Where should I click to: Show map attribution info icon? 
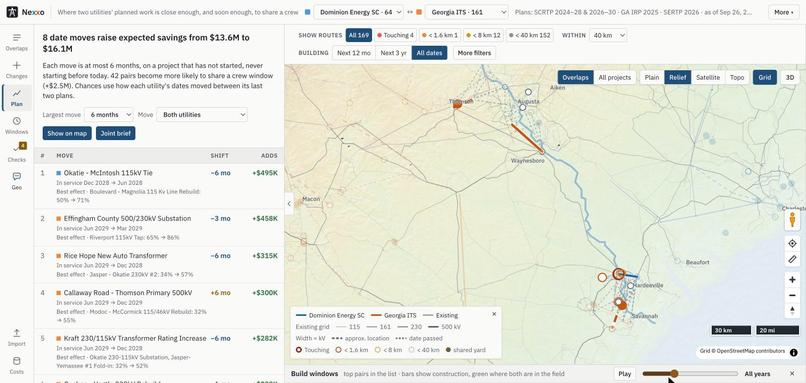[794, 352]
